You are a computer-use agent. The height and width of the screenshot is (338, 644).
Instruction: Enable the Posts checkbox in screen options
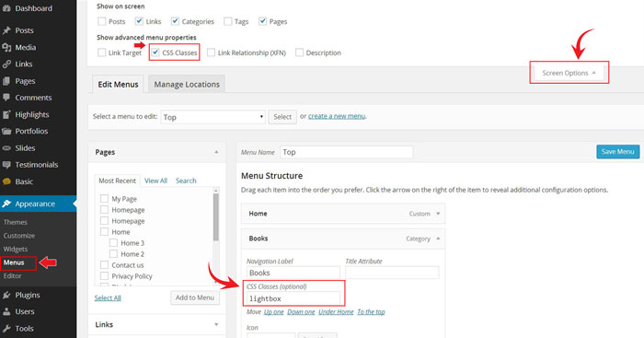coord(101,21)
